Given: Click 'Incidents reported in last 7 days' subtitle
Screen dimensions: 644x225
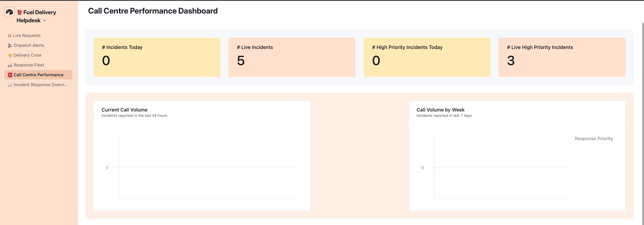Looking at the screenshot, I should pyautogui.click(x=444, y=116).
